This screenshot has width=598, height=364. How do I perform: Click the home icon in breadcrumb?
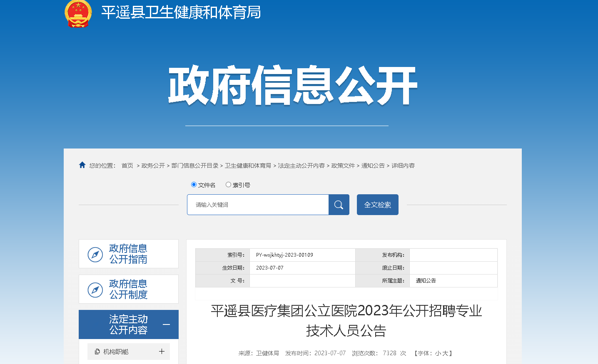[82, 165]
